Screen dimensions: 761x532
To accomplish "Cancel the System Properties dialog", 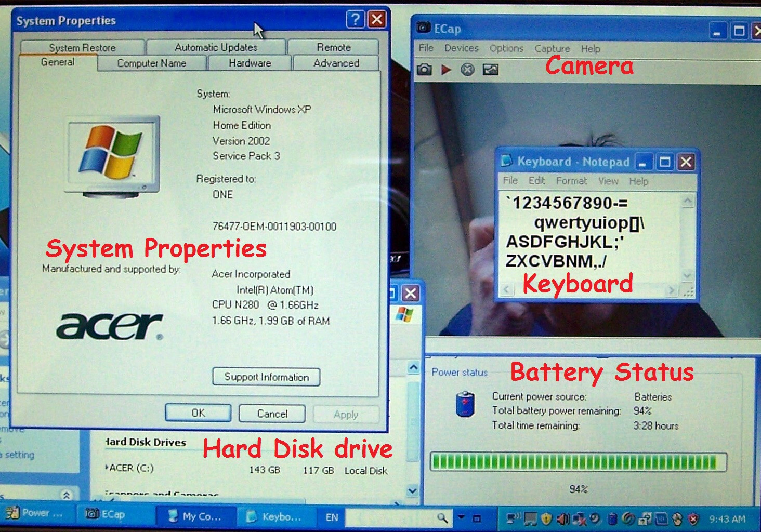I will 272,414.
